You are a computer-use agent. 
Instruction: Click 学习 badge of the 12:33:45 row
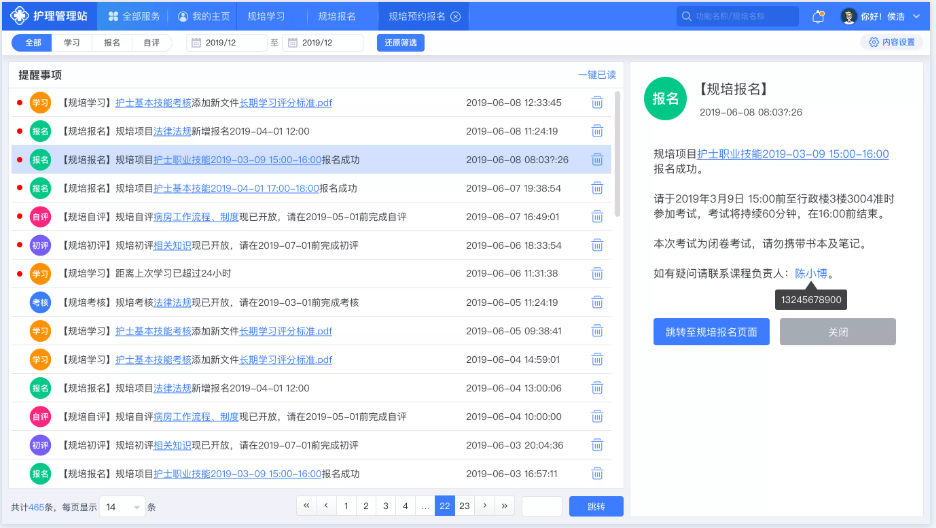[x=40, y=103]
